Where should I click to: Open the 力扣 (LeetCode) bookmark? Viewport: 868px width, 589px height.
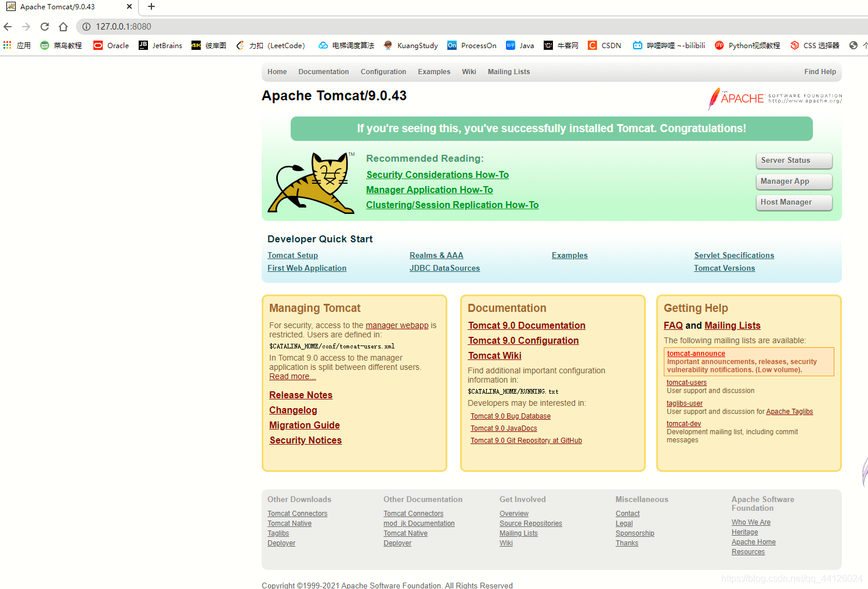(x=270, y=45)
